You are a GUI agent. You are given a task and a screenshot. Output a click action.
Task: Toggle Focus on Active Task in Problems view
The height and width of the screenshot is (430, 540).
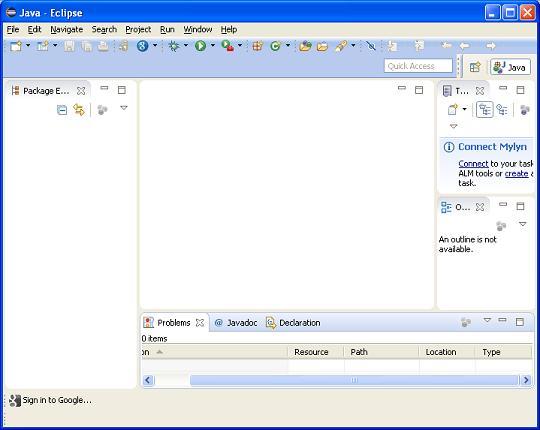tap(466, 322)
